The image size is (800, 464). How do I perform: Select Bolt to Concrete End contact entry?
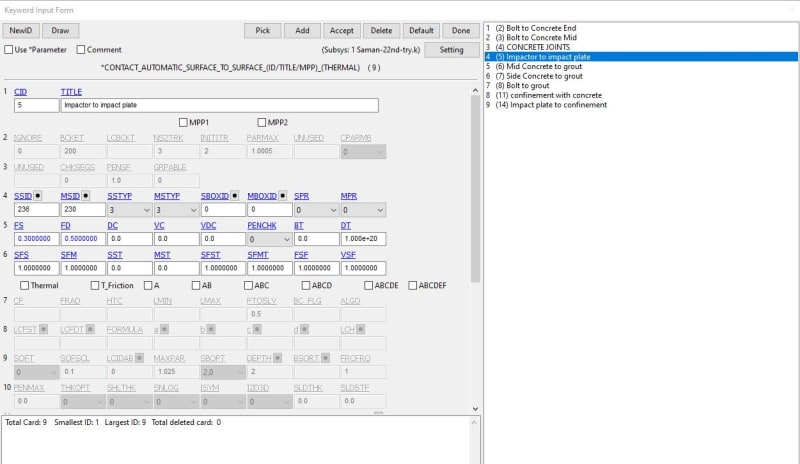pyautogui.click(x=536, y=28)
